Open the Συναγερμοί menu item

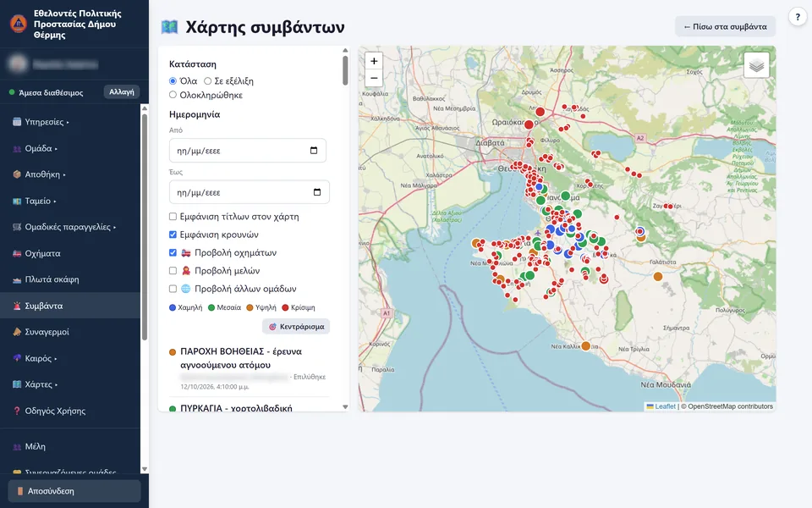[x=70, y=332]
